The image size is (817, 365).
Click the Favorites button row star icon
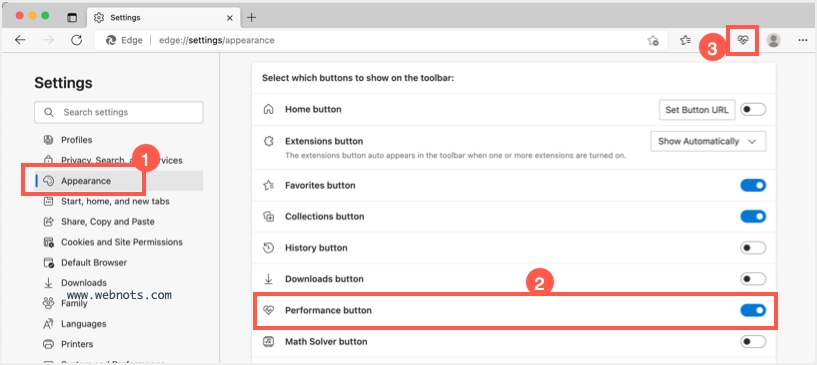268,185
